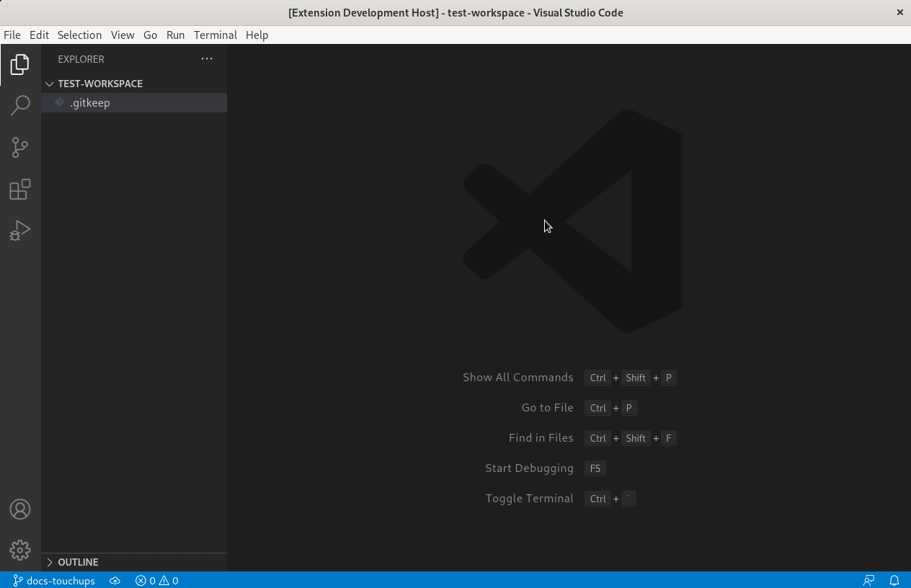Open the Run and Debug view

tap(19, 230)
